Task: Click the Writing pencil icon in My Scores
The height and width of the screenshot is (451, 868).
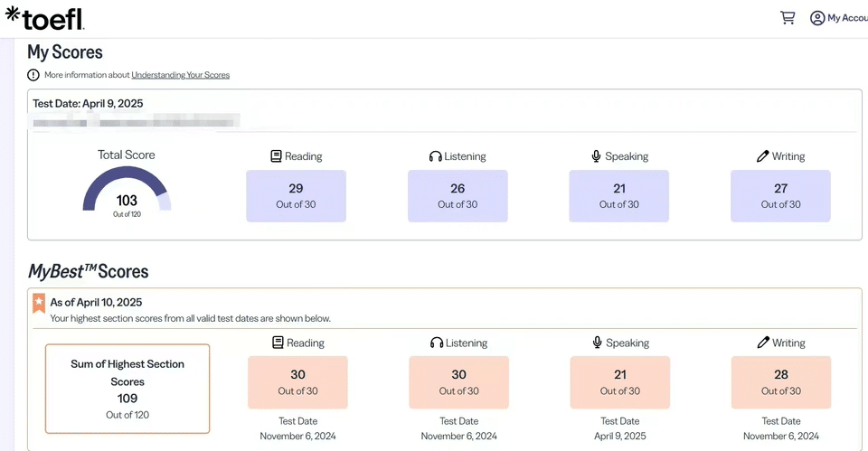Action: click(x=762, y=156)
